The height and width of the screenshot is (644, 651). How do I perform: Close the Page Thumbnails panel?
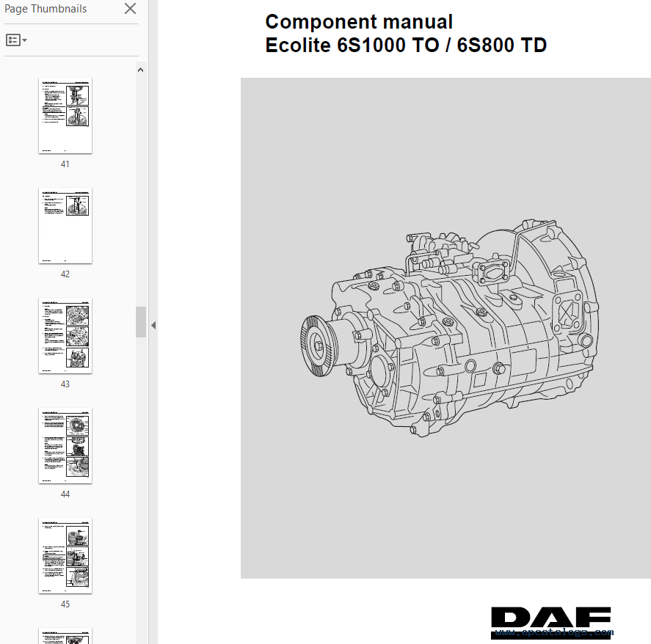click(x=131, y=9)
